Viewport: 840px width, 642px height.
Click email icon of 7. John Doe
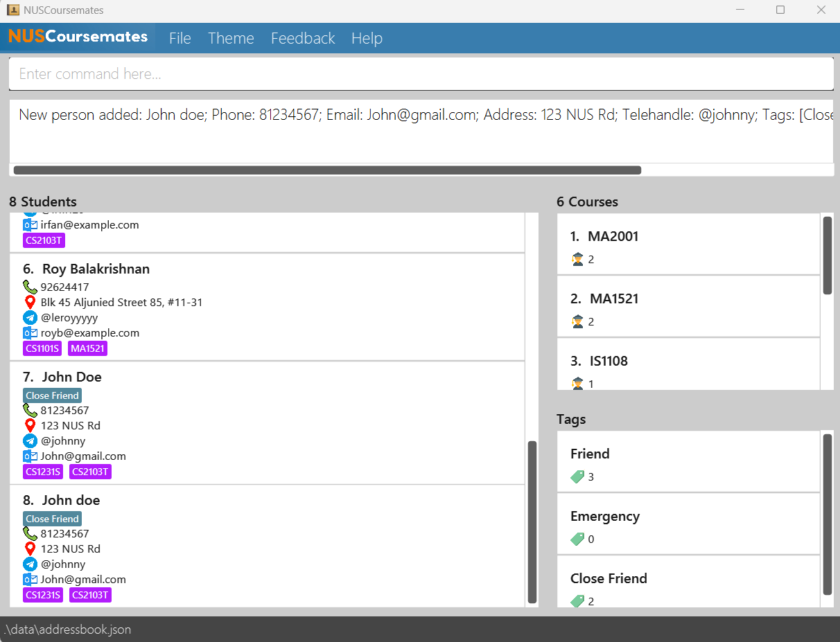click(30, 456)
